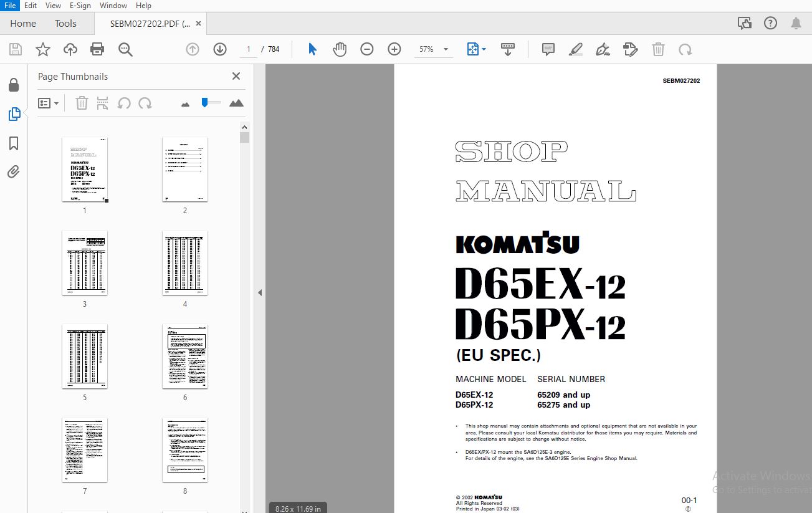Switch to the Home tab
Screen dimensions: 812x513
point(23,23)
